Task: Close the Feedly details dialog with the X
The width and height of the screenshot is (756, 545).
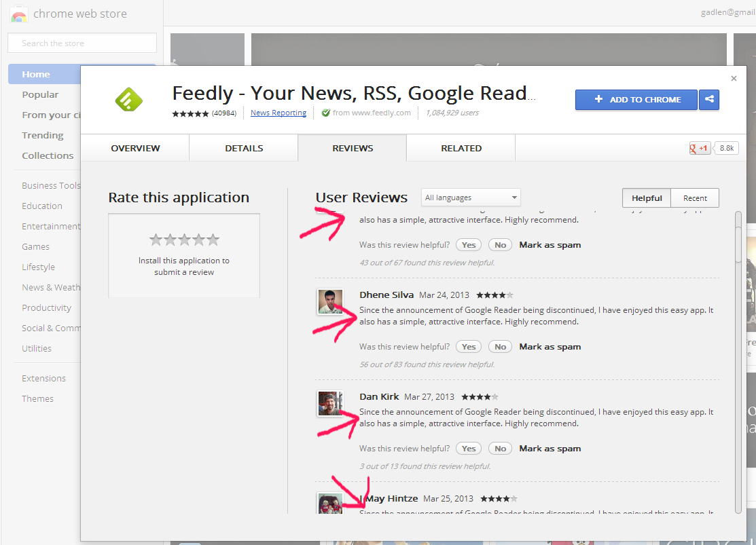Action: (734, 79)
